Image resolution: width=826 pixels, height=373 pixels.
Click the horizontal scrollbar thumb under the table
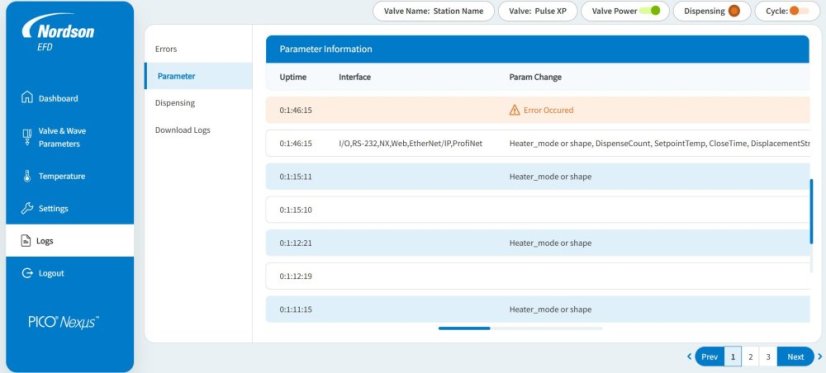point(464,328)
